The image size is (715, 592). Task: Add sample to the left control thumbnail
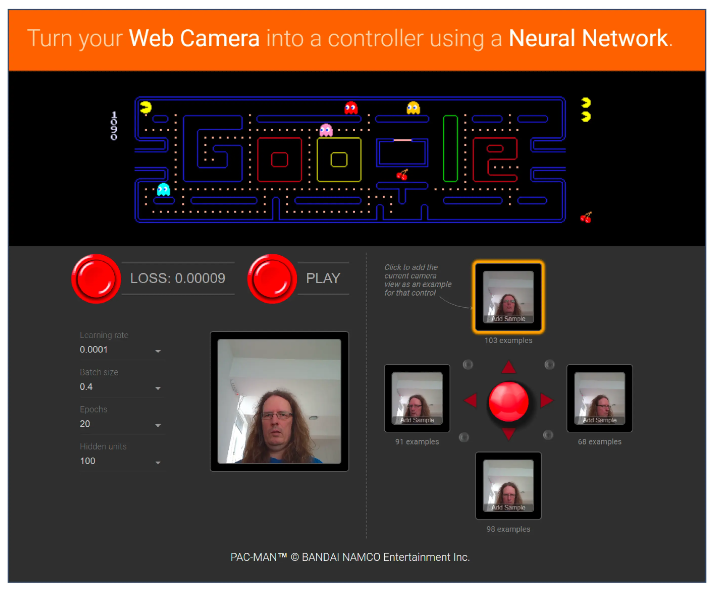(417, 398)
